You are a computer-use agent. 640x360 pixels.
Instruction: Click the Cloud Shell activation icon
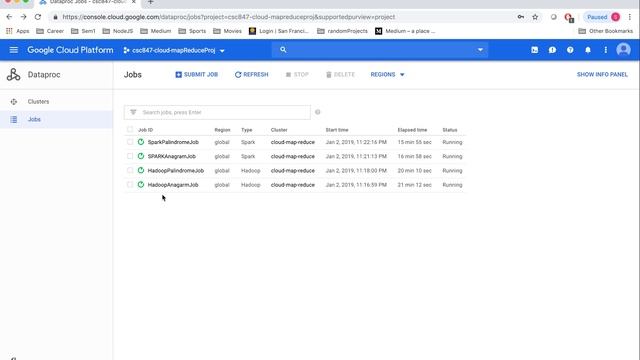tap(535, 50)
